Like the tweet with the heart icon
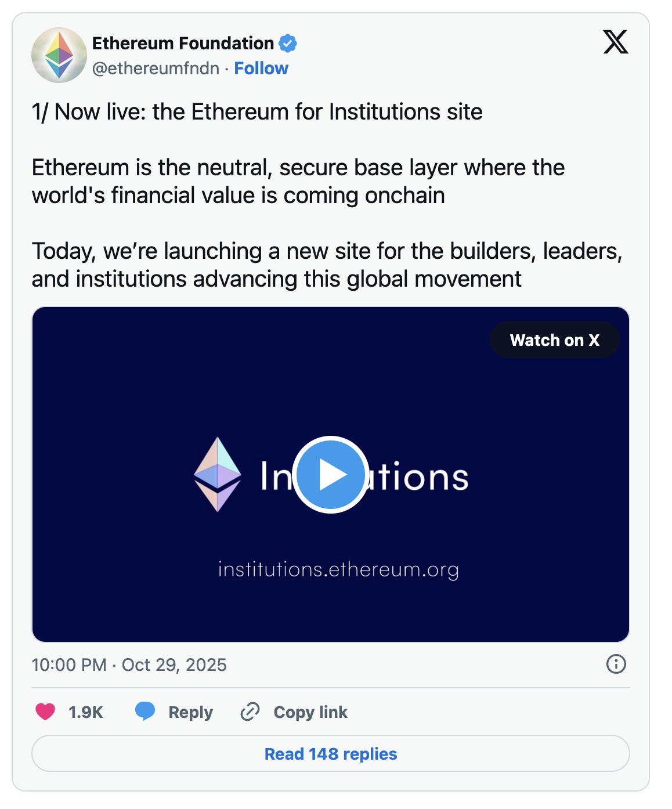The image size is (672, 809). point(45,712)
